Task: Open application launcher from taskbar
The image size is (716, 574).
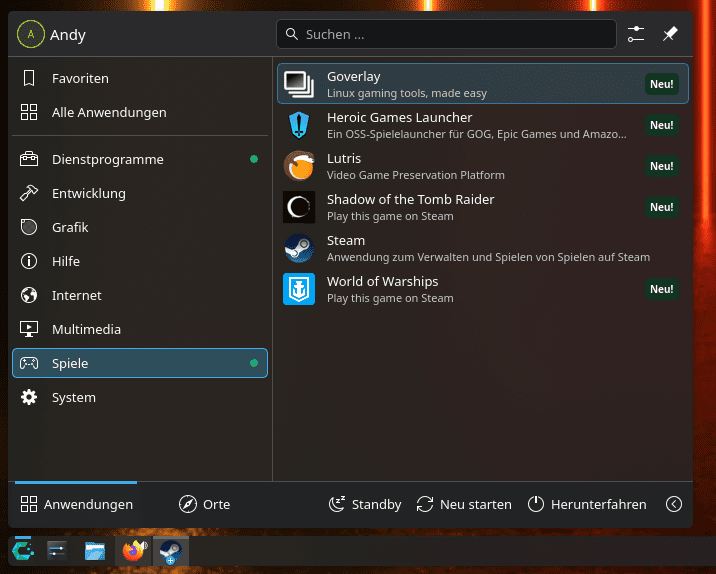Action: point(23,551)
